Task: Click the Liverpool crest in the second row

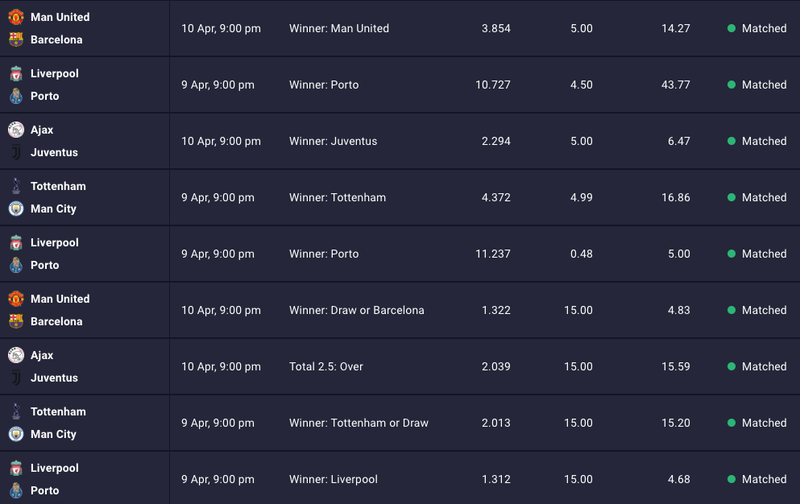Action: [x=16, y=73]
